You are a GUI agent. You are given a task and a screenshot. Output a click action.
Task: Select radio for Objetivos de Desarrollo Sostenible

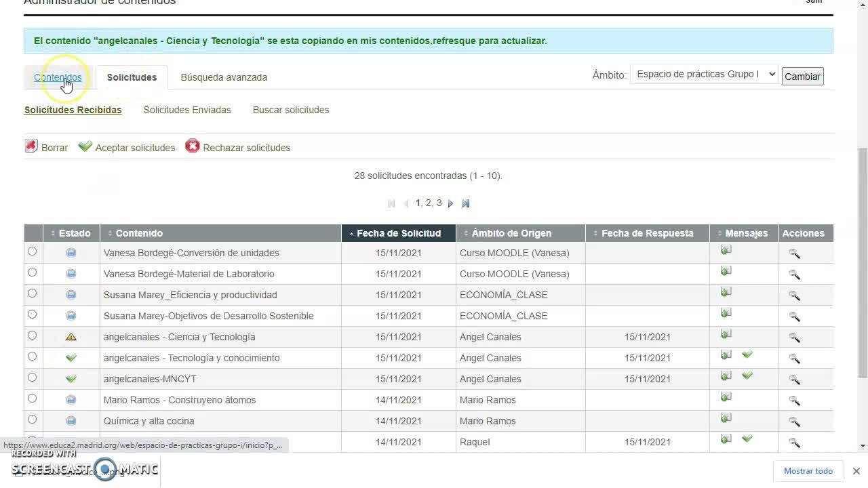coord(32,314)
